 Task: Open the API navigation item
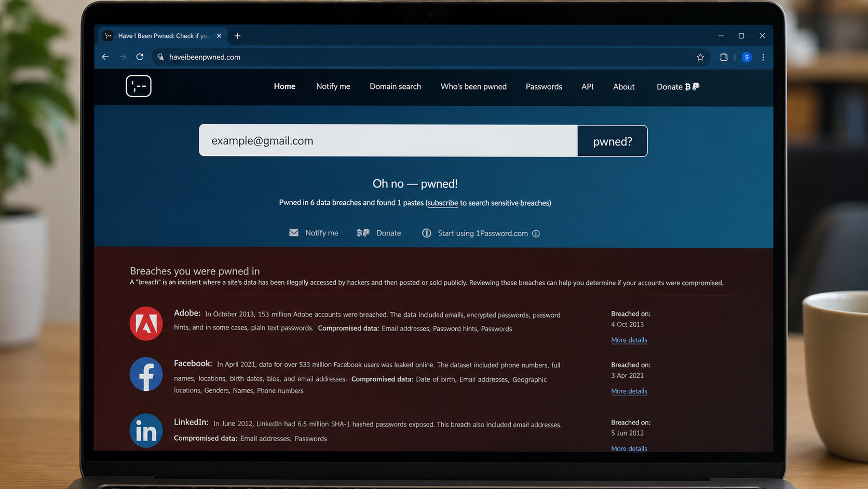coord(587,87)
